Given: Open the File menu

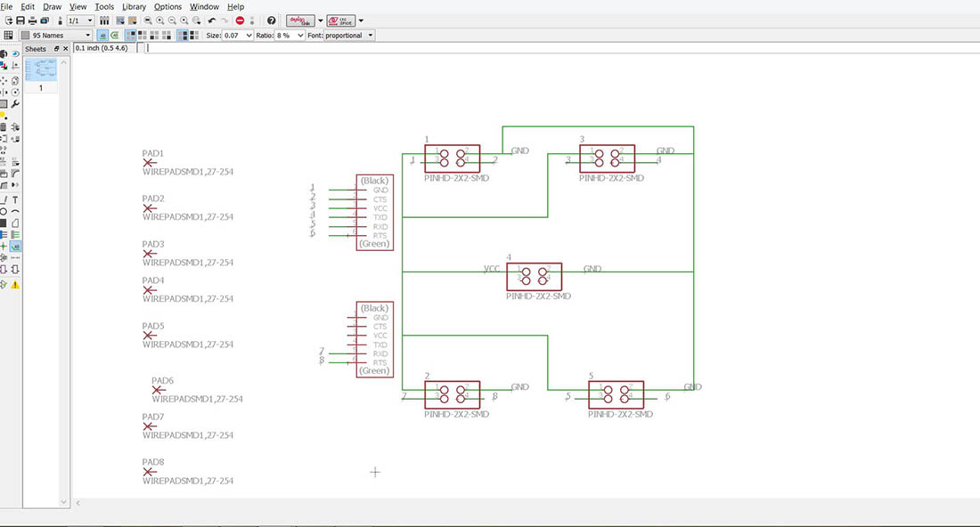Looking at the screenshot, I should click(x=7, y=6).
